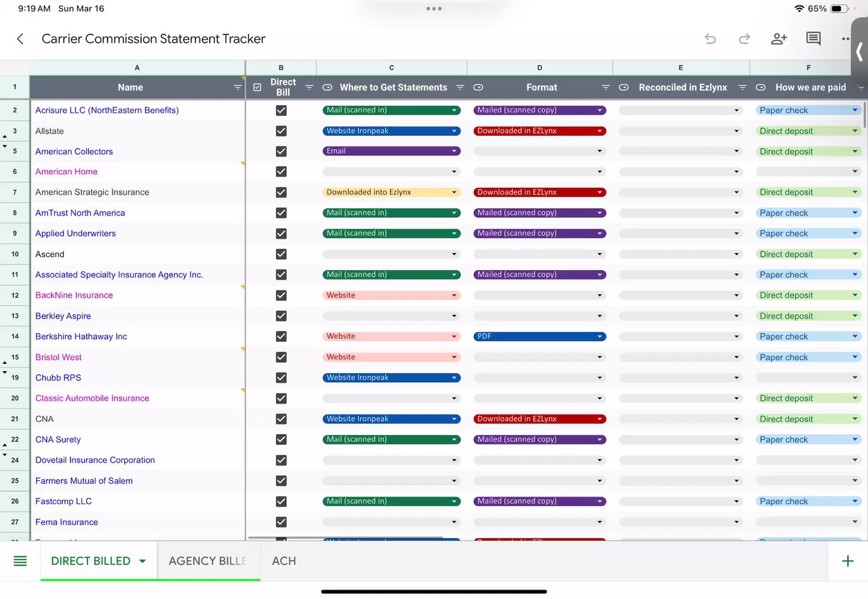The image size is (868, 599).
Task: Open the slide-over side handle arrow
Action: click(x=859, y=52)
